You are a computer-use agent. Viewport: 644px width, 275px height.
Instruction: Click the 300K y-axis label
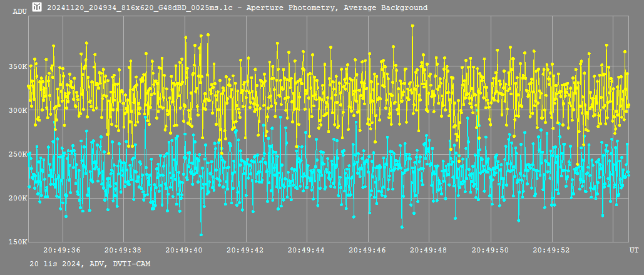[x=18, y=110]
